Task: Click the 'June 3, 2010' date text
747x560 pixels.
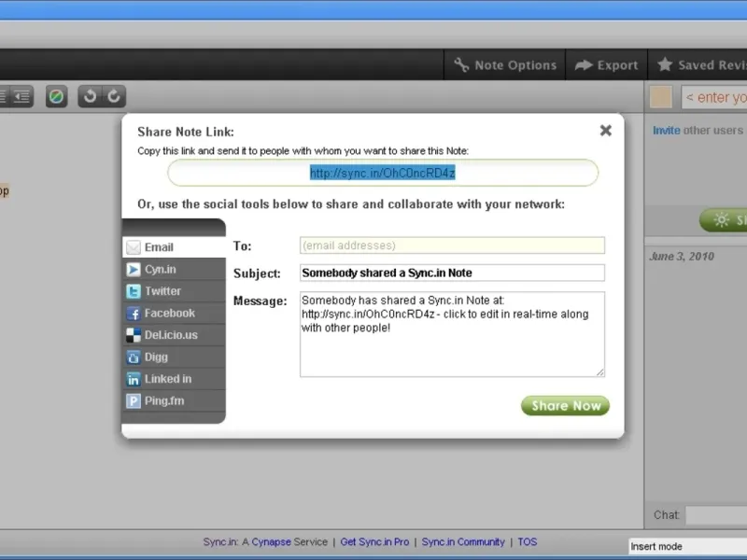Action: [682, 257]
